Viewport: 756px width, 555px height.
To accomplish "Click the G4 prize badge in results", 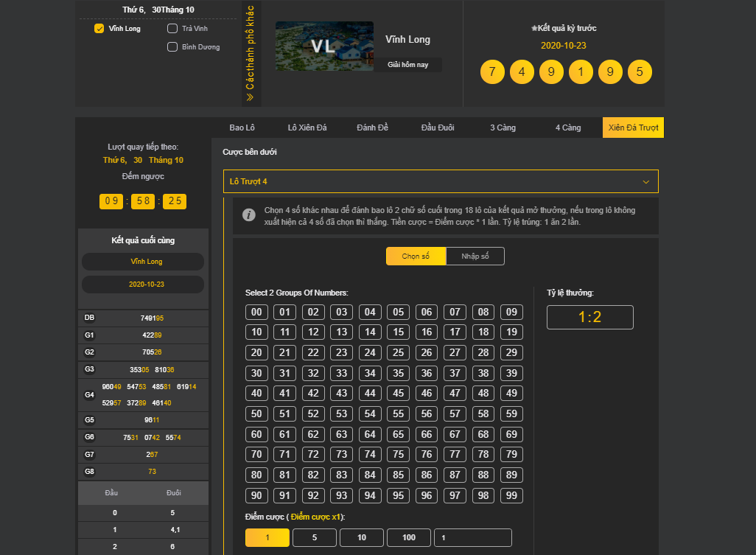I will 89,394.
